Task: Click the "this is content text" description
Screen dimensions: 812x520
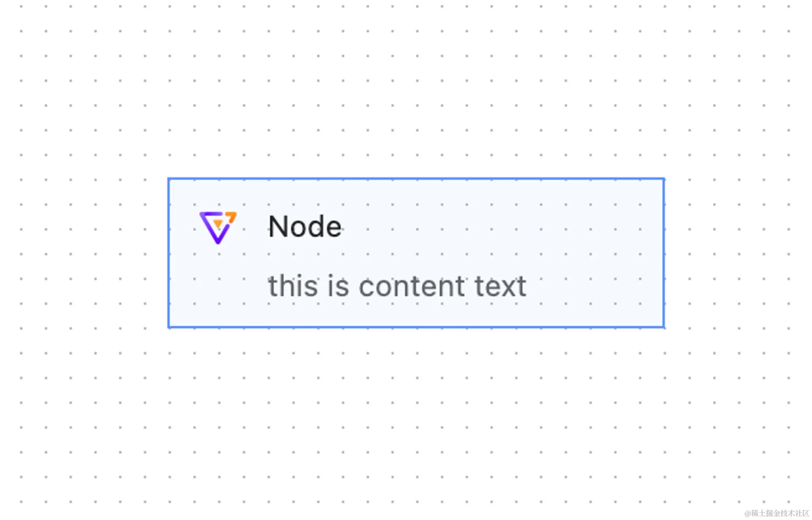Action: 397,286
